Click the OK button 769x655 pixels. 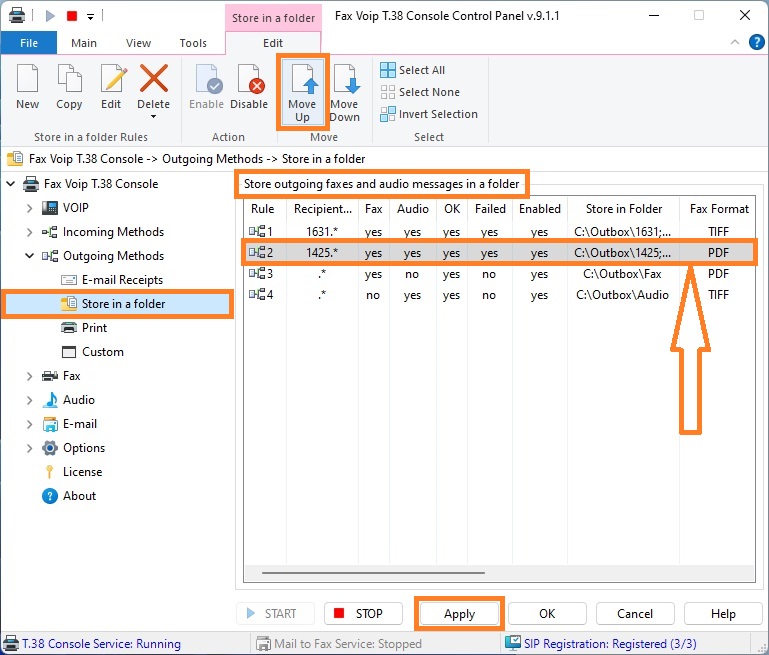[547, 614]
